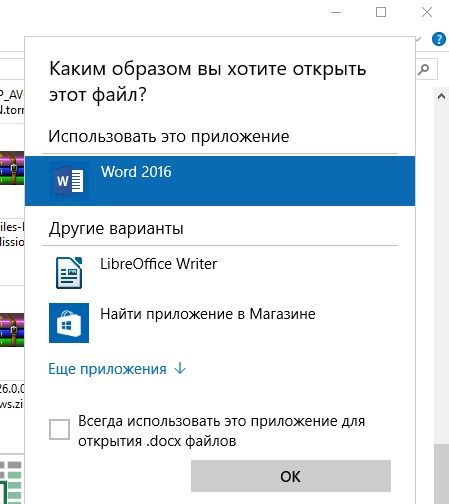Select the lower WinRAR archive icon
The height and width of the screenshot is (504, 449).
pyautogui.click(x=12, y=330)
